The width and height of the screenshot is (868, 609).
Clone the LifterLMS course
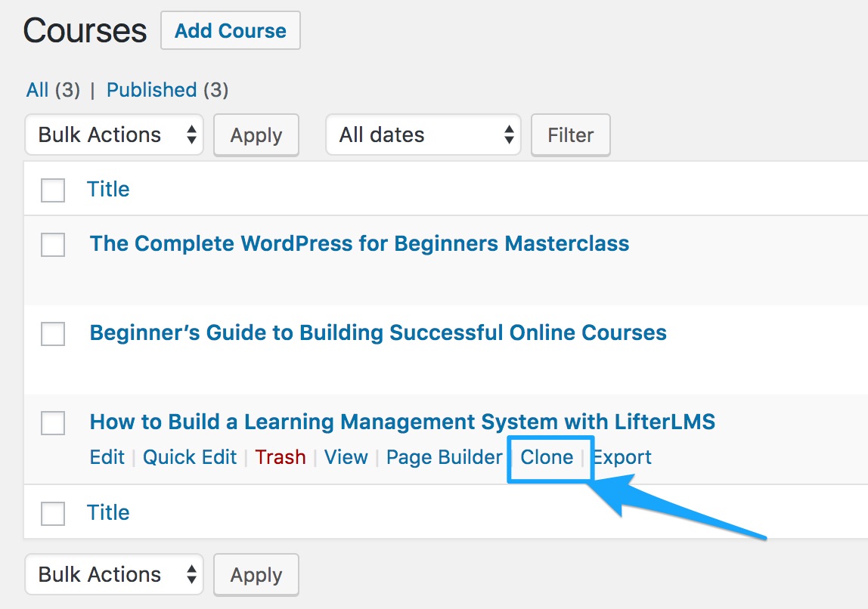click(548, 457)
